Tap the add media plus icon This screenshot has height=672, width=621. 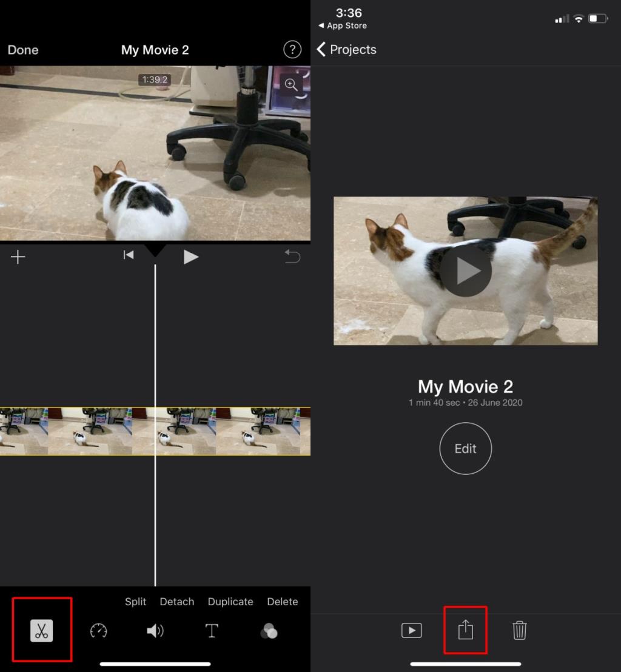coord(18,256)
